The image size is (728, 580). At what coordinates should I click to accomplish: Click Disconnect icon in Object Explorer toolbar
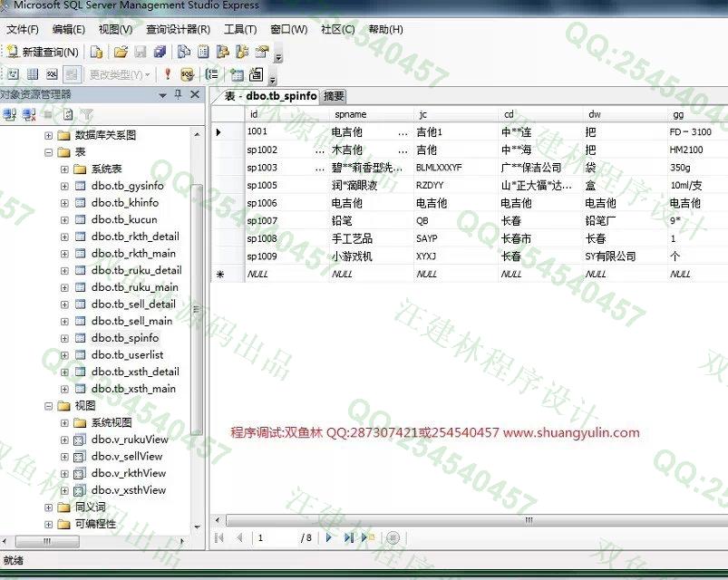pyautogui.click(x=29, y=114)
